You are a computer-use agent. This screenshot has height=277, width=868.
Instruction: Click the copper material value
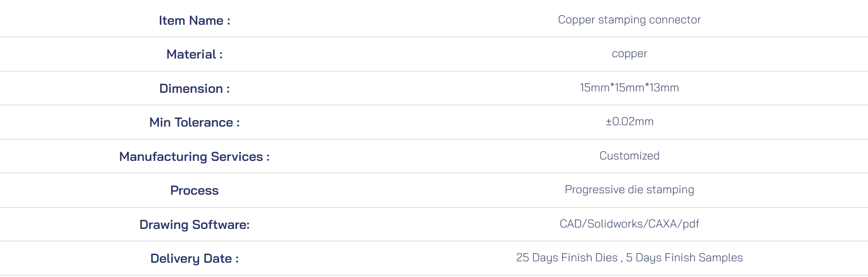[629, 54]
